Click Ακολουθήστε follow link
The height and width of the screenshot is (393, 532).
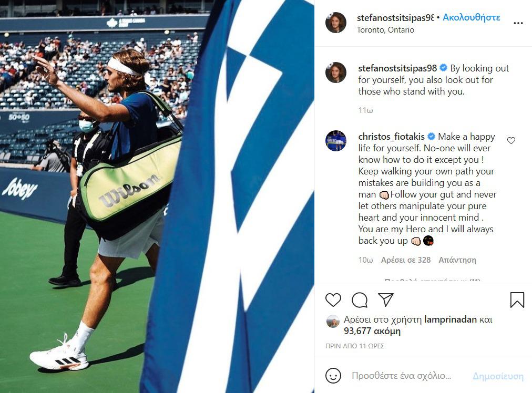coord(471,17)
